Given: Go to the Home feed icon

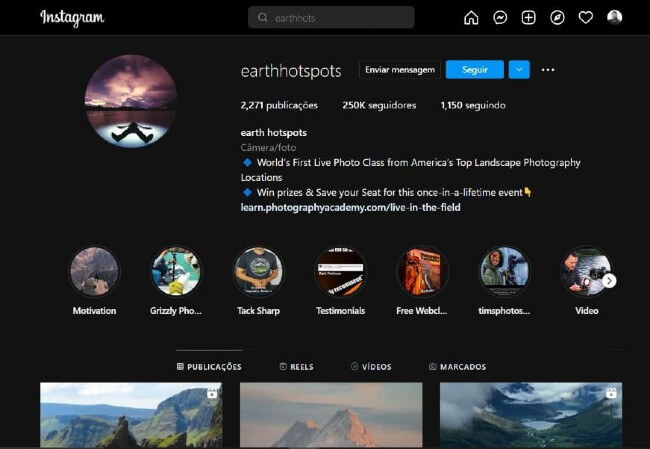Looking at the screenshot, I should pyautogui.click(x=471, y=17).
